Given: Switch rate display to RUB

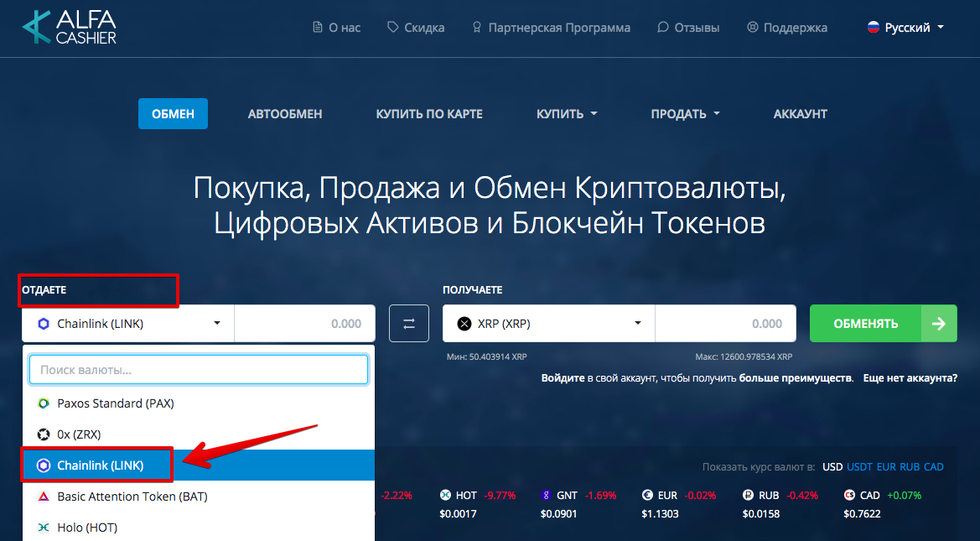Looking at the screenshot, I should (910, 467).
